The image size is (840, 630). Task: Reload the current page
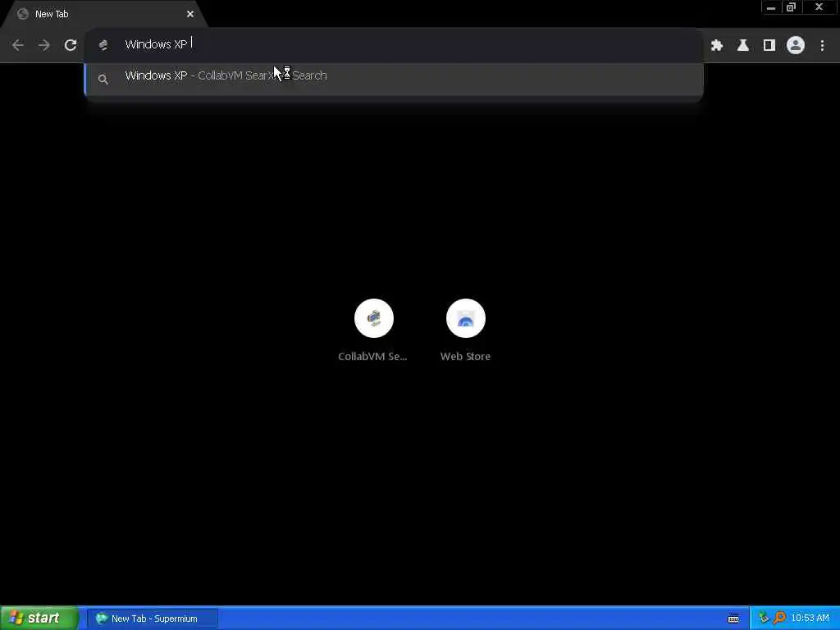click(x=71, y=46)
